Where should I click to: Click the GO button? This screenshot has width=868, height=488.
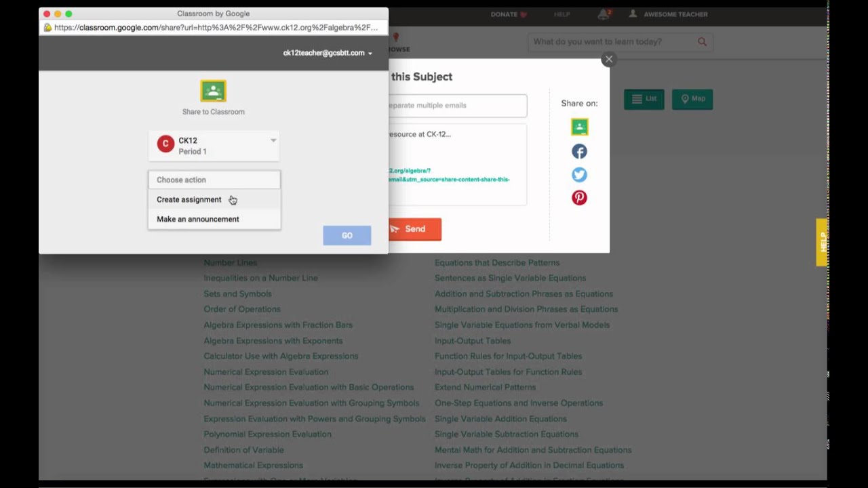(347, 235)
